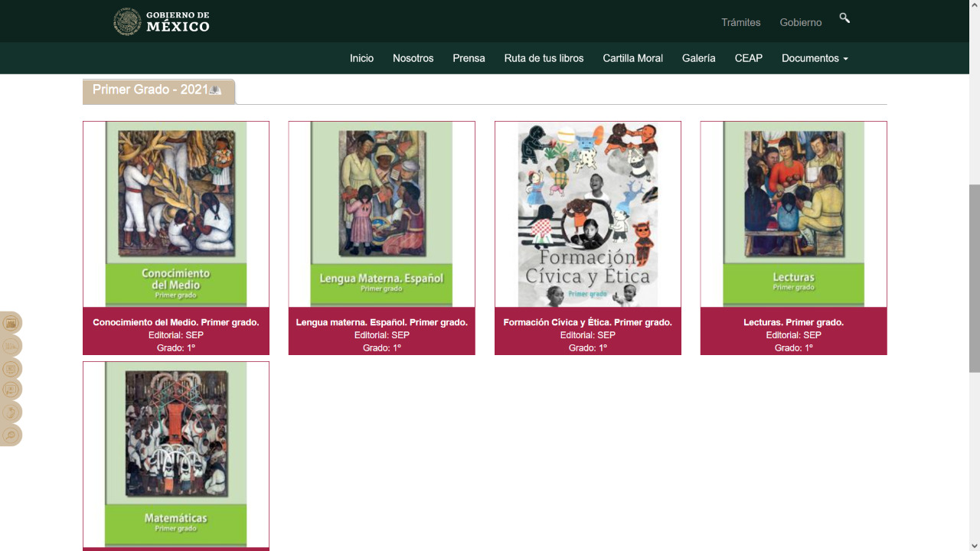Click the Gobierno de México logo
The width and height of the screenshot is (980, 551).
pos(162,21)
